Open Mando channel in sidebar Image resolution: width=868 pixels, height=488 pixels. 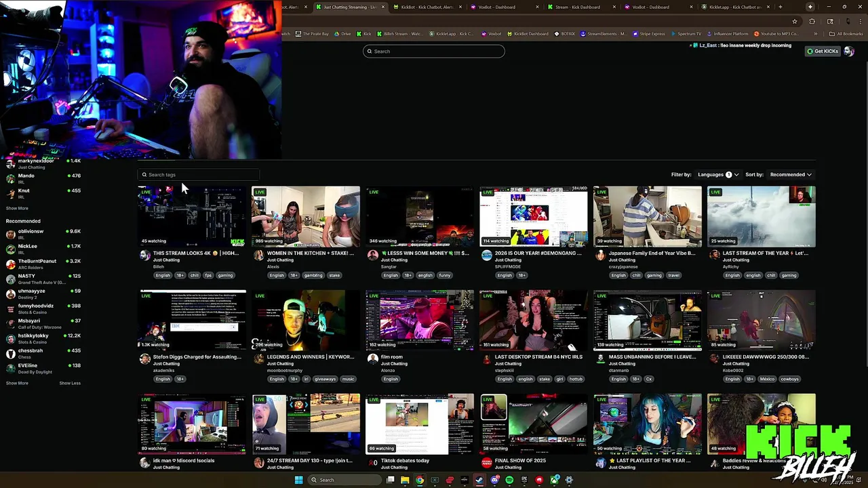click(x=43, y=179)
